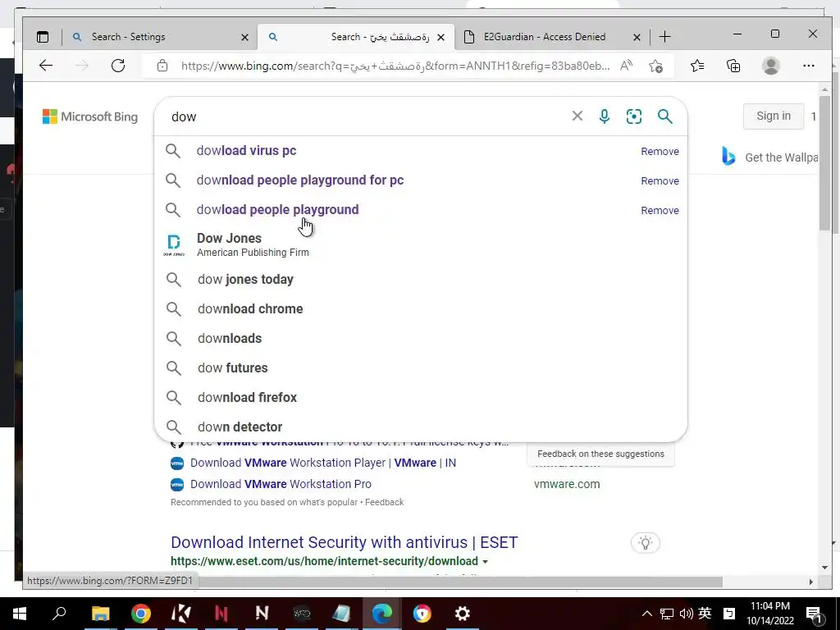Add this page to favorites star
The width and height of the screenshot is (840, 630).
coord(655,66)
